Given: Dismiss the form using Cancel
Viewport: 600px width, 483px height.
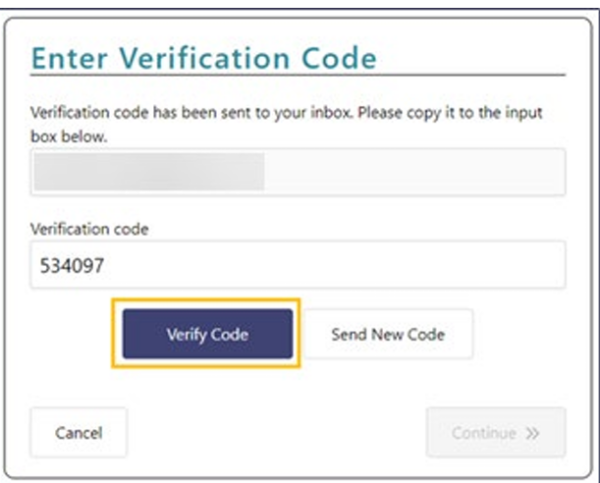Looking at the screenshot, I should 78,433.
